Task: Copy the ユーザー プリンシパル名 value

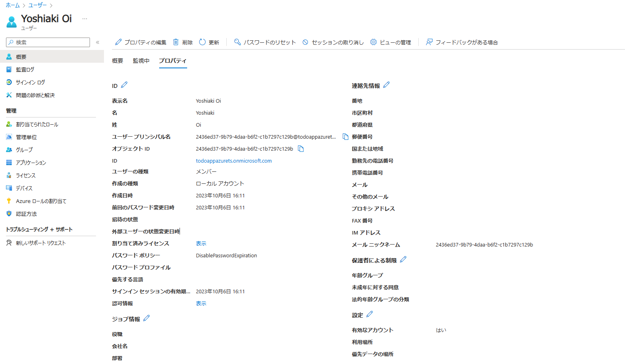Action: (x=345, y=137)
